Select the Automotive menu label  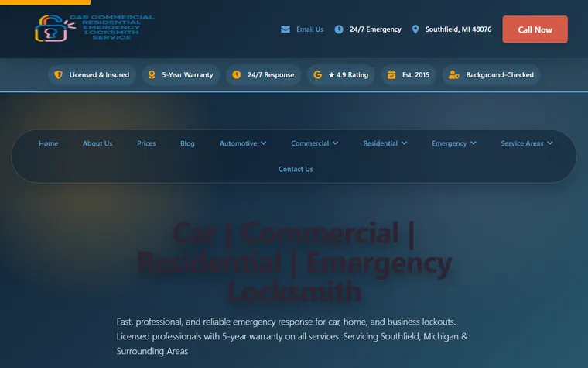[x=238, y=143]
